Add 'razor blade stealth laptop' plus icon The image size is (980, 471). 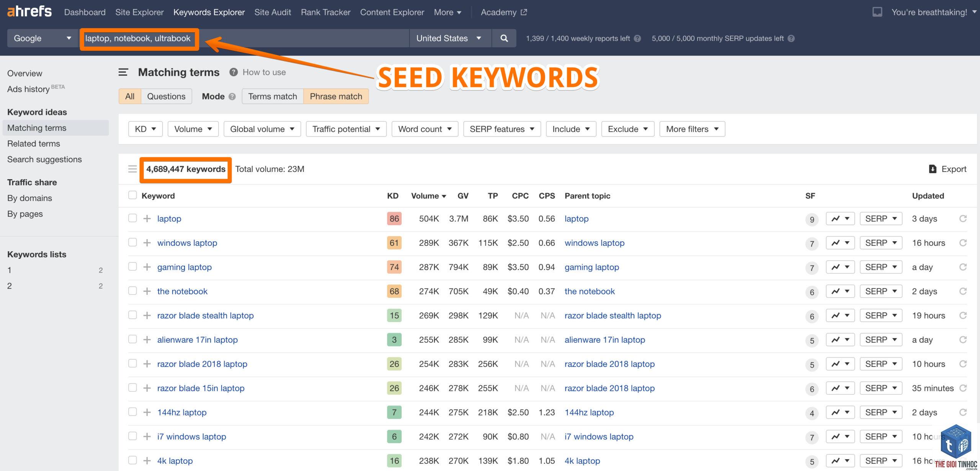[x=147, y=316]
